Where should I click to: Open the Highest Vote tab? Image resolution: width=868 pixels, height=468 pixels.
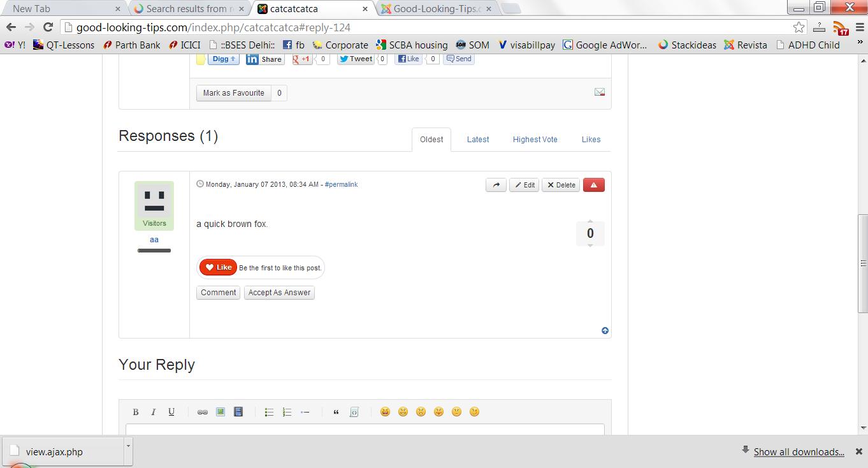(535, 139)
